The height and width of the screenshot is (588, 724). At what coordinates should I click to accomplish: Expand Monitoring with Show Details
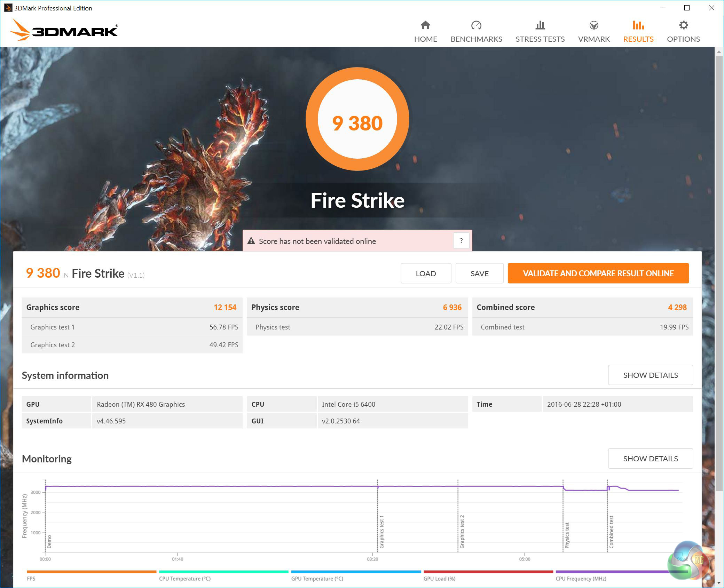(x=650, y=459)
